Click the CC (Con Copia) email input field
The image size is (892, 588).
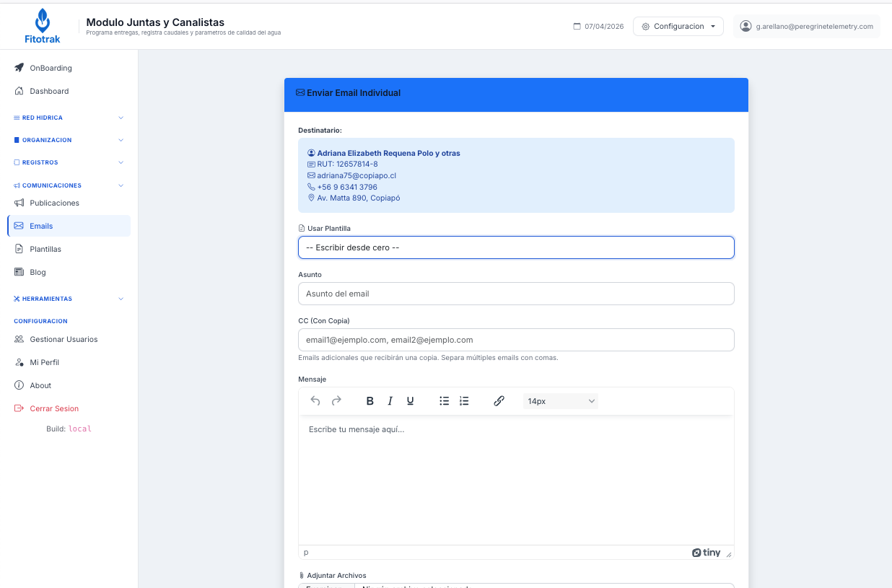coord(515,339)
